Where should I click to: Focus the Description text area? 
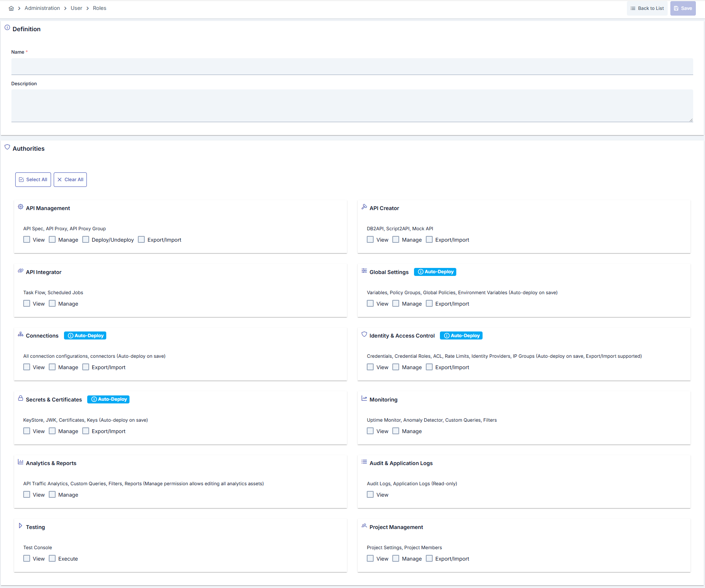(x=352, y=106)
